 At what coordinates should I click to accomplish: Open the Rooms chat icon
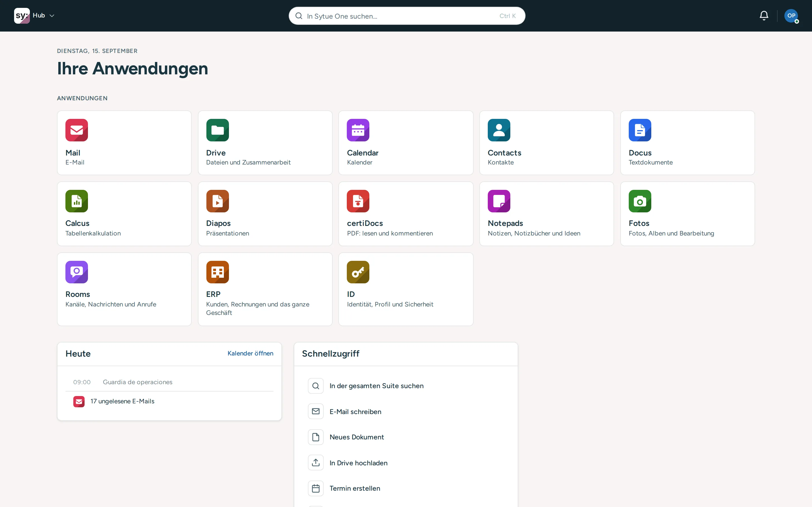76,272
